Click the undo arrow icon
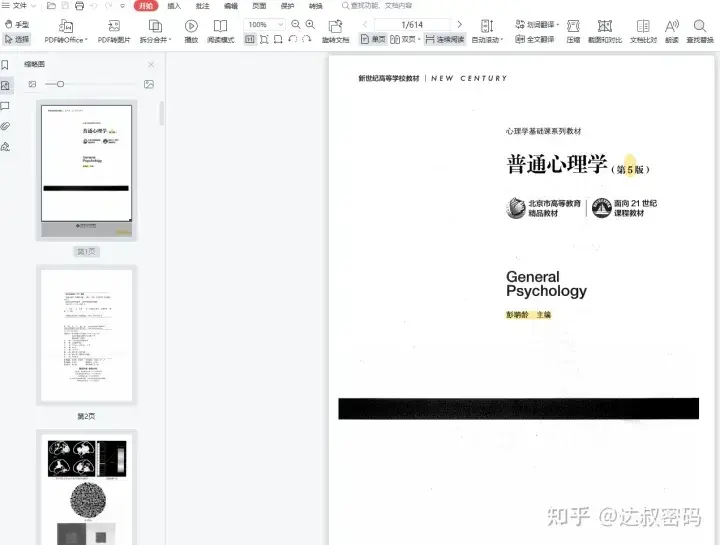 click(x=94, y=6)
